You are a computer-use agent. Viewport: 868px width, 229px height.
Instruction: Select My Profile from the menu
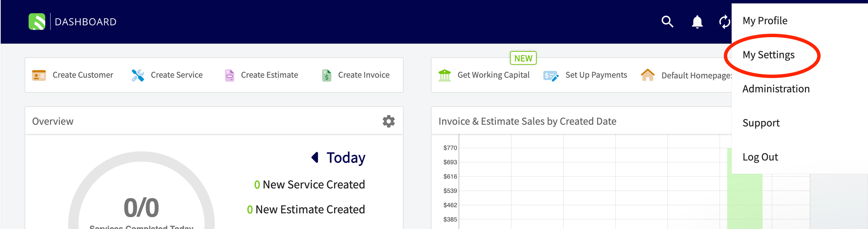click(765, 21)
